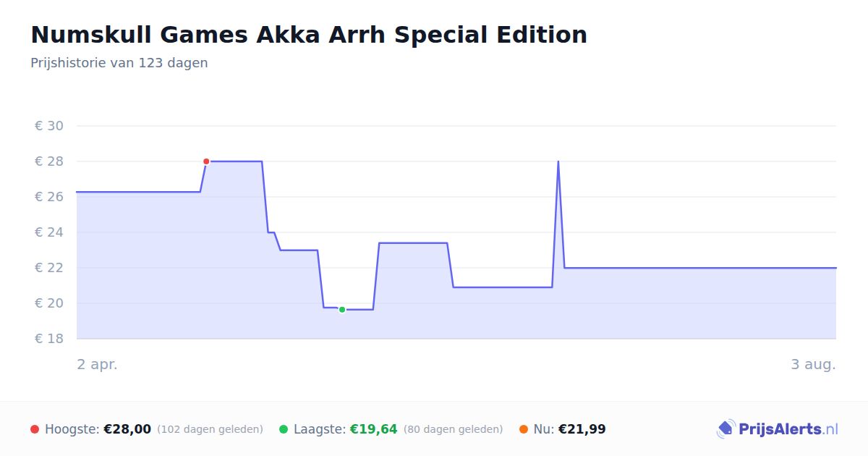The width and height of the screenshot is (868, 456).
Task: Click the green Laagste legend dot
Action: pos(284,429)
